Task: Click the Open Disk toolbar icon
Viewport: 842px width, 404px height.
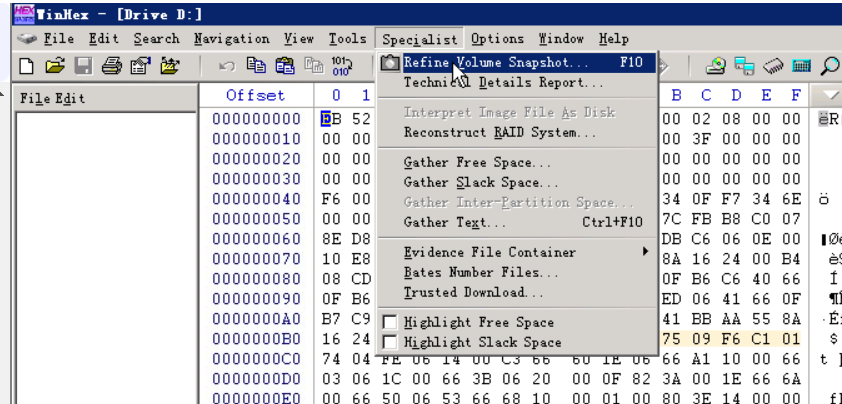Action: click(x=716, y=66)
